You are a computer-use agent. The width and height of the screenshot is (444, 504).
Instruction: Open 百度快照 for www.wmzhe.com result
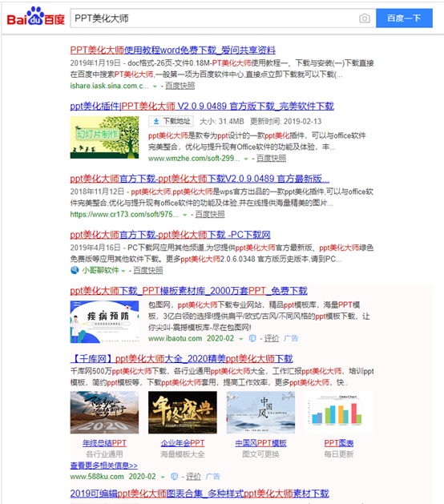pos(271,159)
